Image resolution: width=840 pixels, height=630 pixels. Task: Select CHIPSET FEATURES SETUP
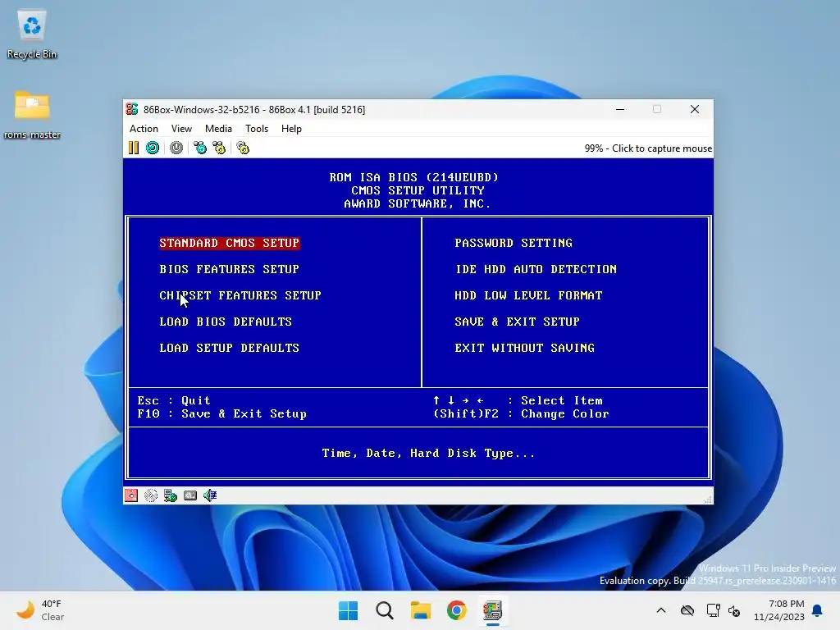point(240,295)
